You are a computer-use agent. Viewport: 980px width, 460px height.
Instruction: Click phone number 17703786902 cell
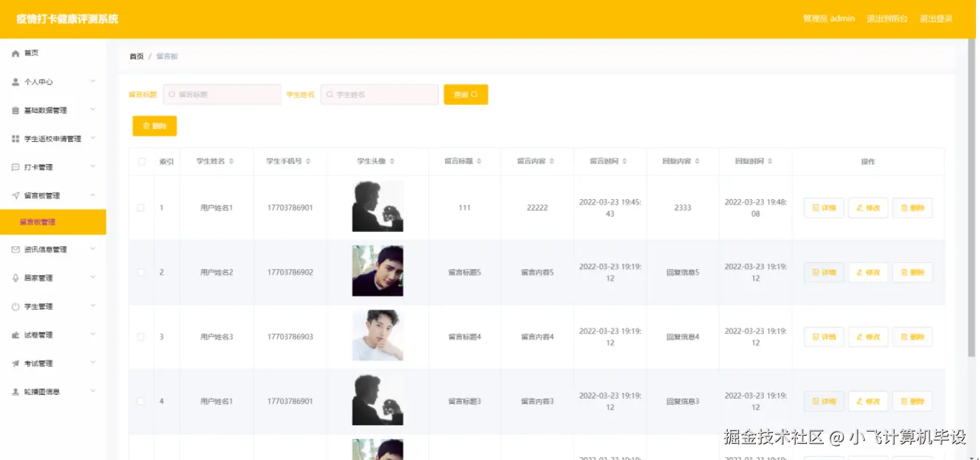290,272
